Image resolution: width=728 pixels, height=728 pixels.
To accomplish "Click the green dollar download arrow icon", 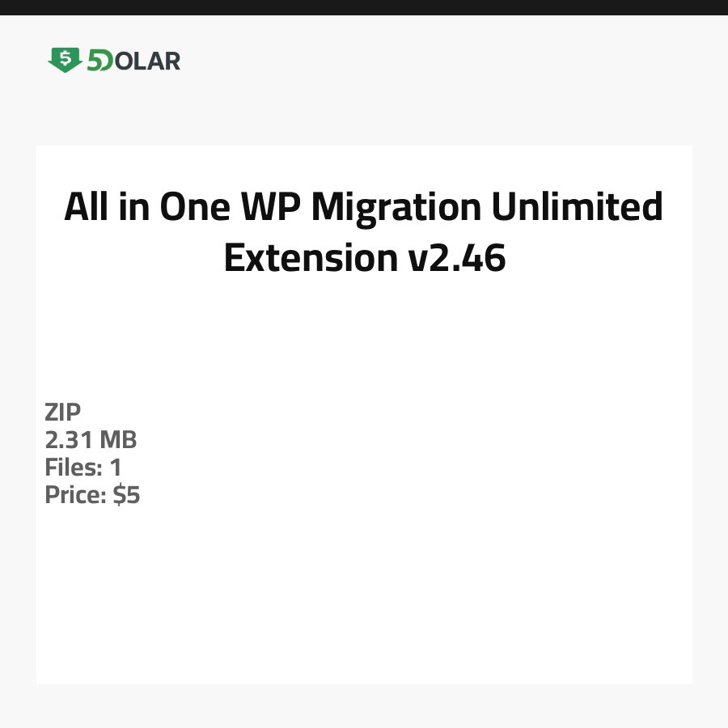I will point(65,60).
